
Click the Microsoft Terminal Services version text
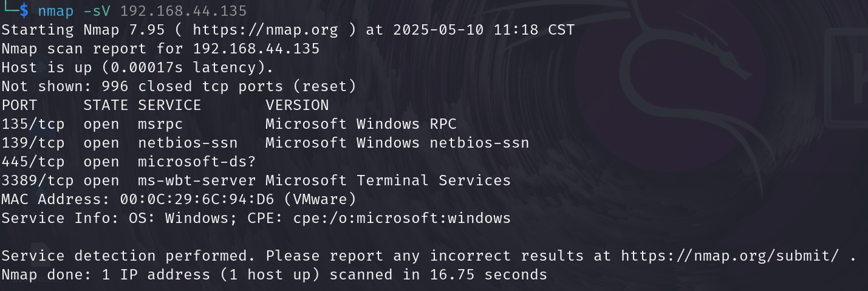(388, 180)
